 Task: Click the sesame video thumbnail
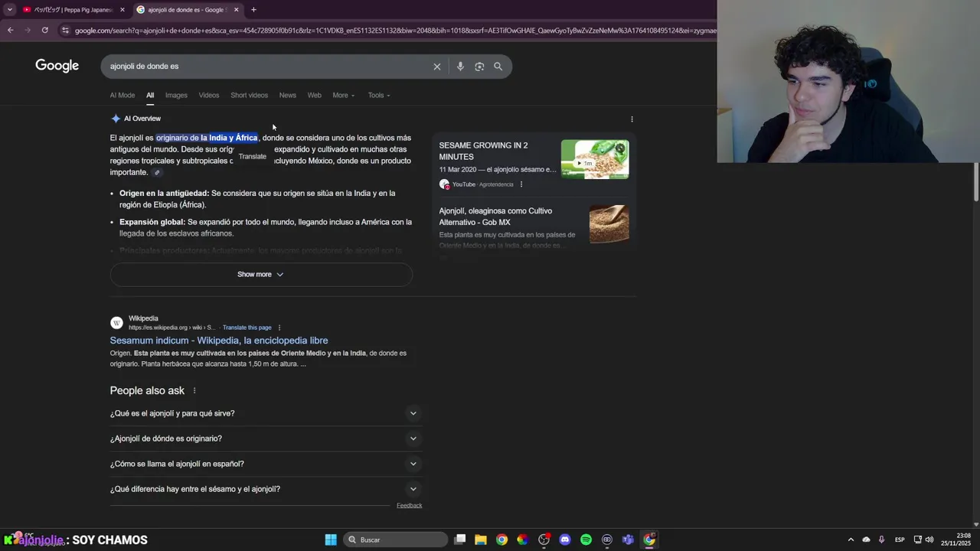click(x=595, y=159)
